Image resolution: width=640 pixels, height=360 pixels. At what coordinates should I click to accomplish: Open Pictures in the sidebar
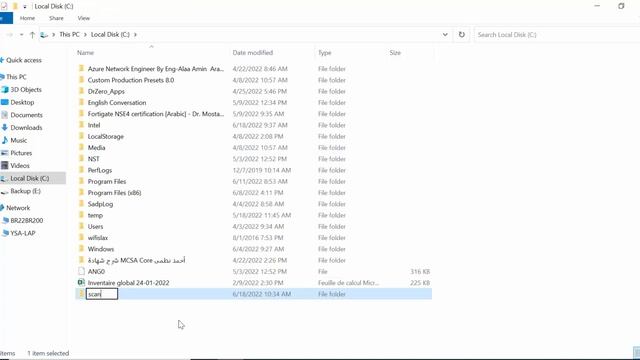click(21, 153)
